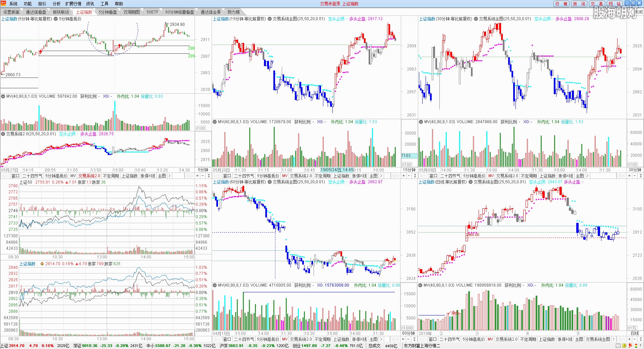644x349 pixels.
Task: Open the 帮助 menu
Action: point(119,4)
